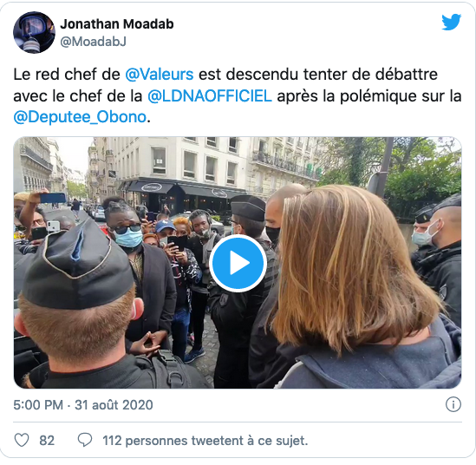476x465 pixels.
Task: Follow the @Deputee_Obono mention link
Action: [x=80, y=117]
